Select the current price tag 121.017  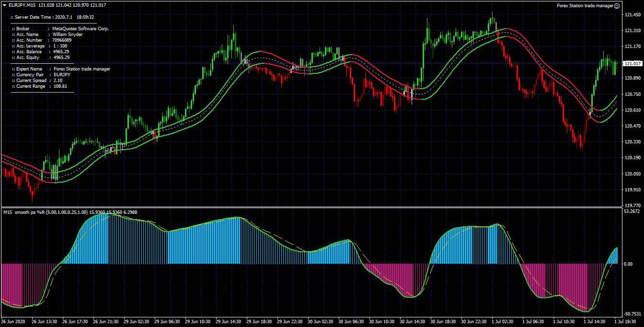point(632,63)
